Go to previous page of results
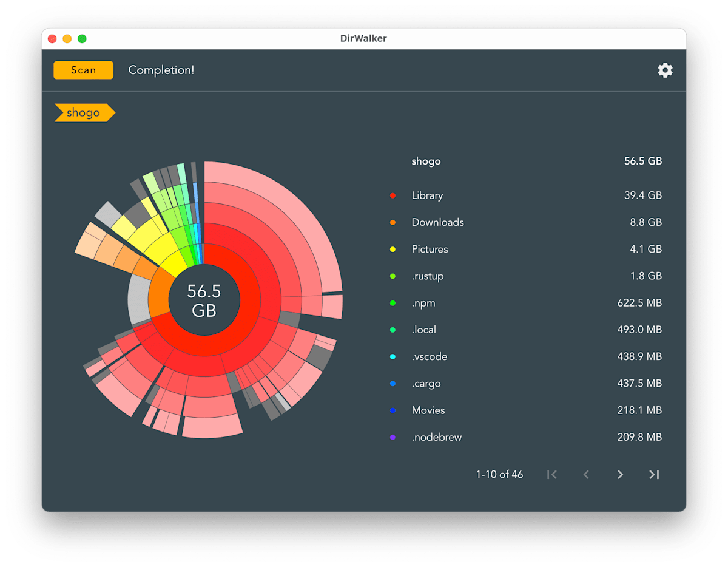 [586, 475]
